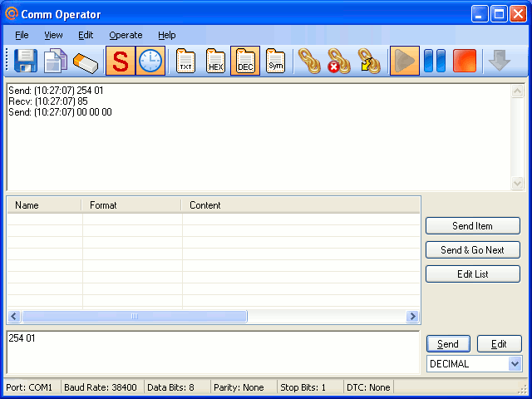Click the Format column header

coord(131,205)
